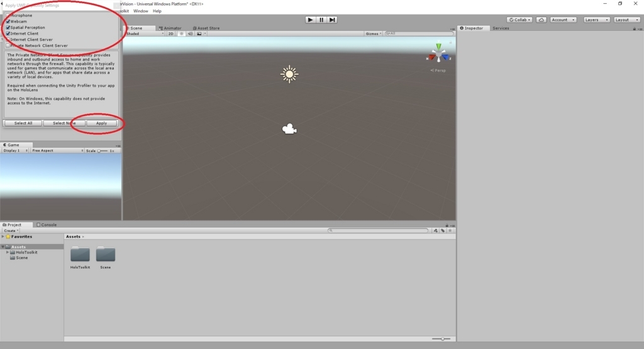Switch to the Services tab
Screen dimensions: 644x349
(501, 28)
